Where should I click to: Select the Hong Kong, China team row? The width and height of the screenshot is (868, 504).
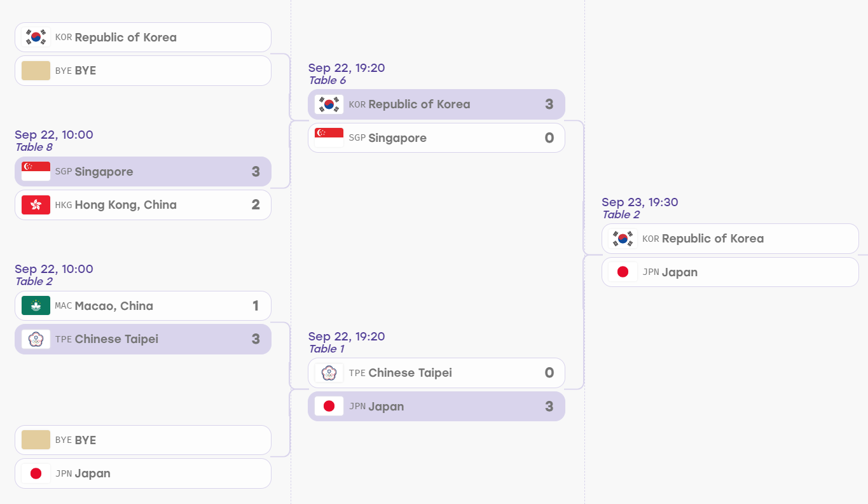[x=143, y=205]
